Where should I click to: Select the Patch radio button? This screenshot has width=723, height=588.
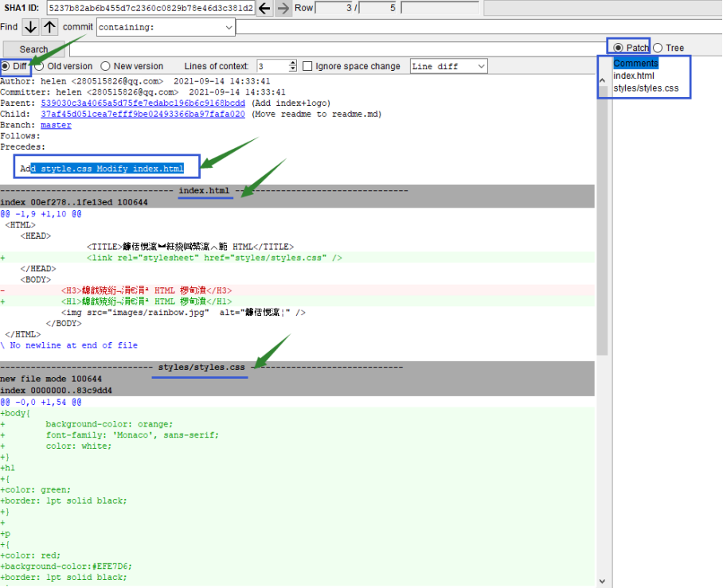(619, 48)
